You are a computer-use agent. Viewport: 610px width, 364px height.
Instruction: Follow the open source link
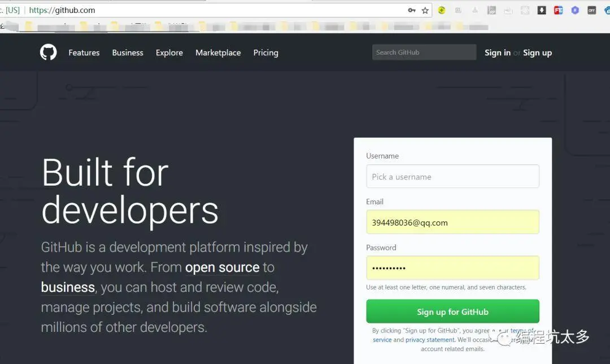pos(222,267)
